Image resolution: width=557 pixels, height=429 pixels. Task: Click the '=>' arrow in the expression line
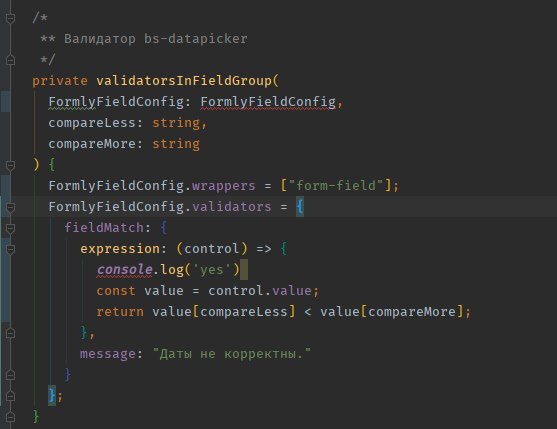point(264,249)
